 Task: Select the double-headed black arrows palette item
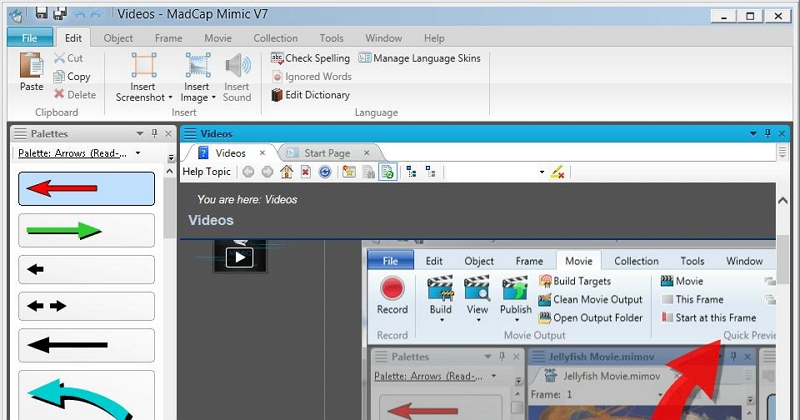pyautogui.click(x=86, y=306)
